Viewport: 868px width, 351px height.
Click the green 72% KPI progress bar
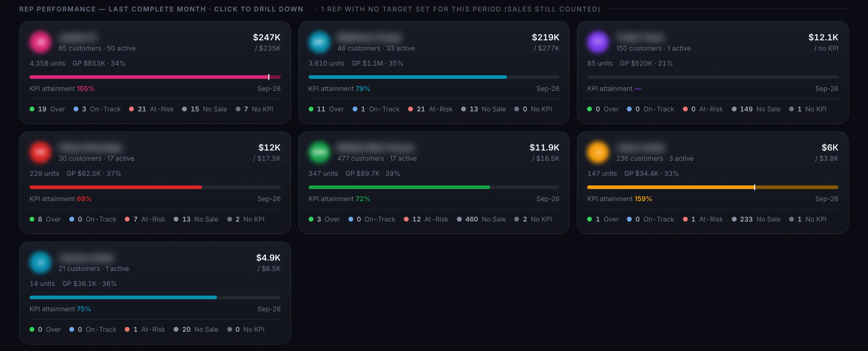point(434,187)
